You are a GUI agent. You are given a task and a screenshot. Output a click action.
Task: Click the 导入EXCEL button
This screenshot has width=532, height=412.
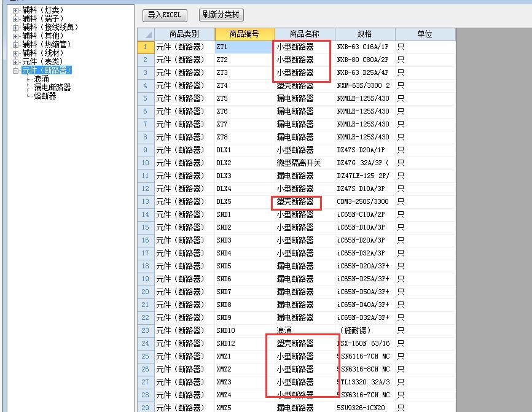[x=165, y=15]
